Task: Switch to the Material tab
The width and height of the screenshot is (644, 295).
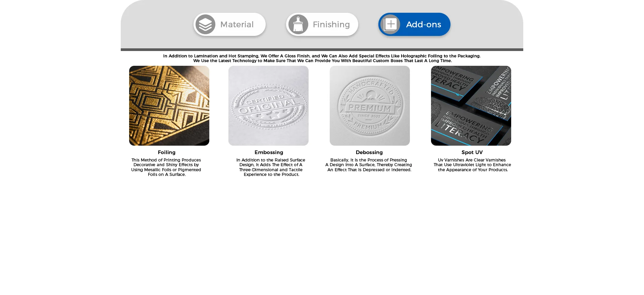Action: 229,24
